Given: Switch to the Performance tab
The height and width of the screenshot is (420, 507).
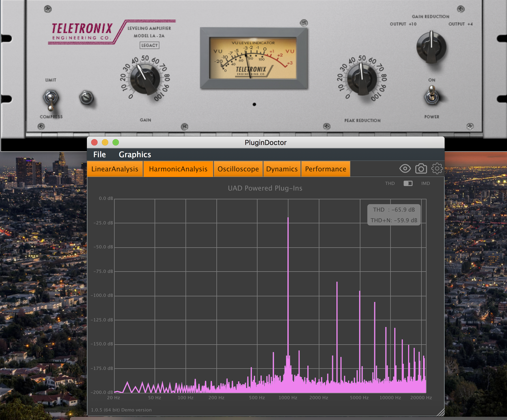Looking at the screenshot, I should pos(325,169).
